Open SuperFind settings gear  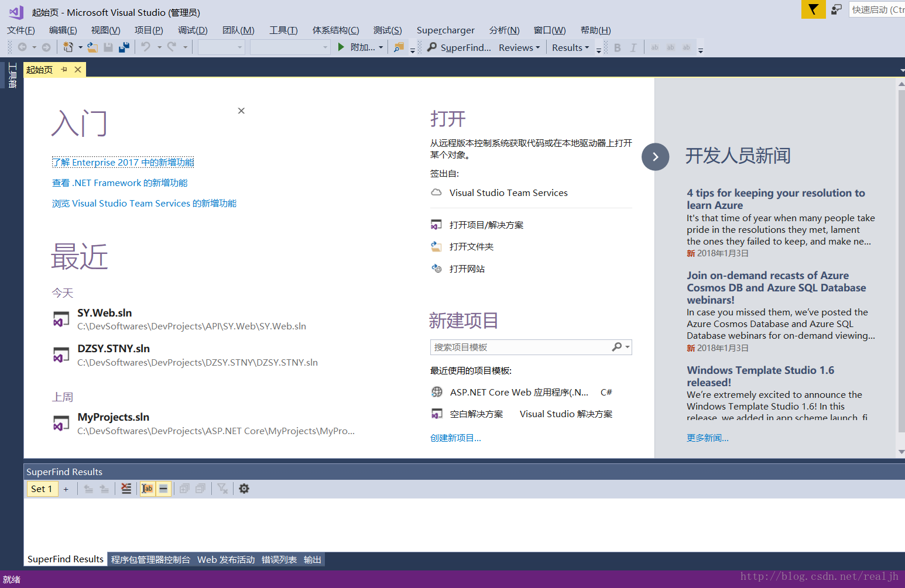coord(244,489)
